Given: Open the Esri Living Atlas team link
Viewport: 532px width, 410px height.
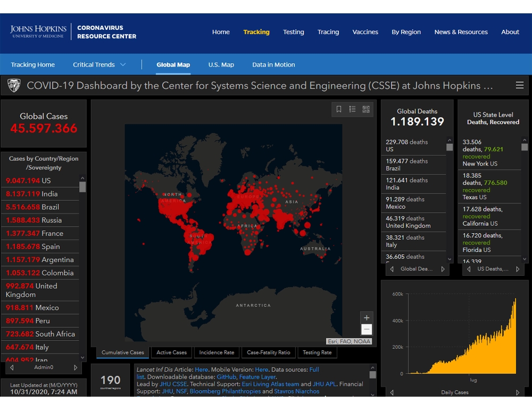Looking at the screenshot, I should click(x=270, y=384).
